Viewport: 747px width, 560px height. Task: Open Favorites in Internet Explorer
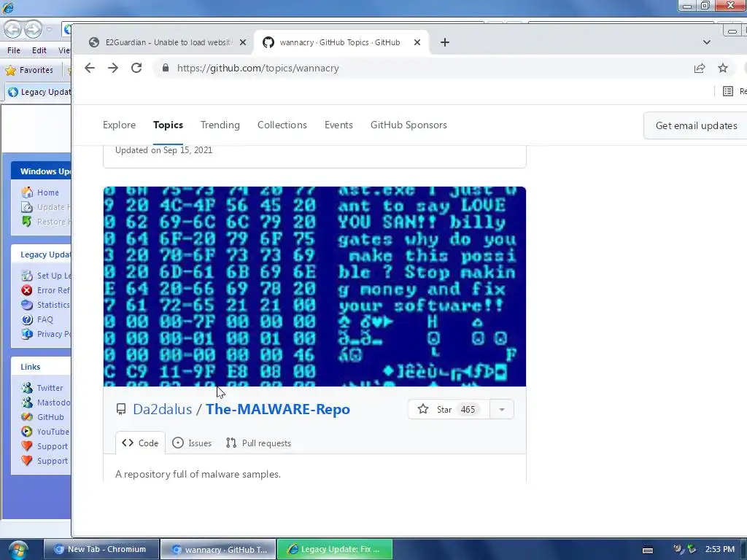pyautogui.click(x=29, y=70)
